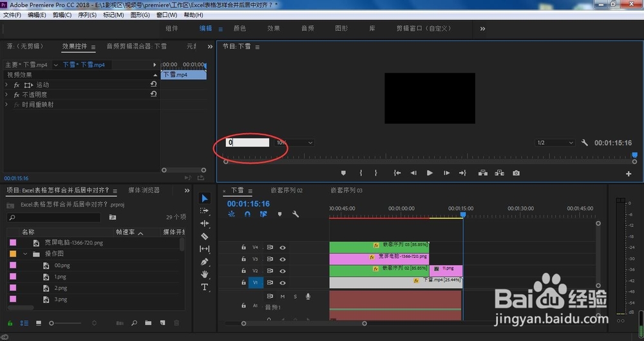The width and height of the screenshot is (644, 341).
Task: Step forward one frame
Action: point(446,173)
